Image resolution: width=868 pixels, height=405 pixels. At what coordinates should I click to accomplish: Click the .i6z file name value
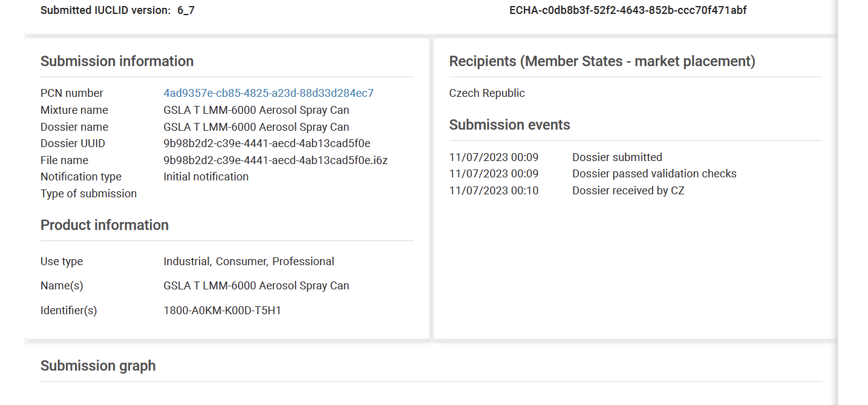click(275, 160)
